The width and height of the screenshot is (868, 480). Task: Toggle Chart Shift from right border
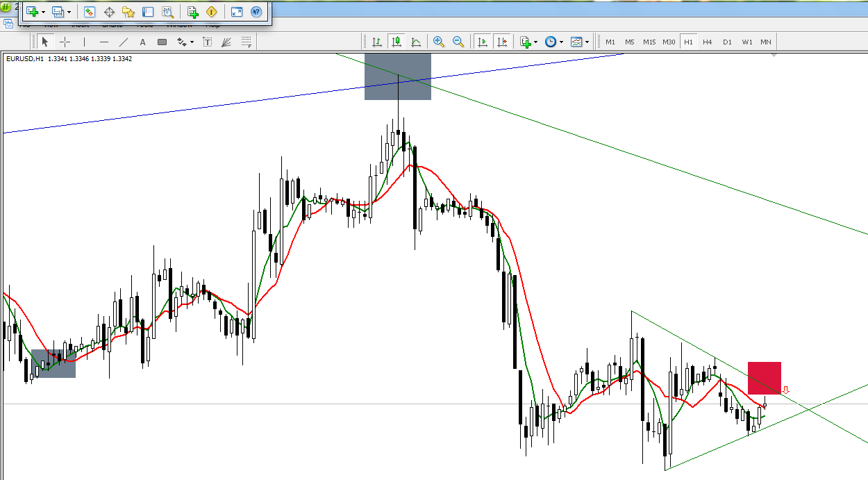[502, 42]
